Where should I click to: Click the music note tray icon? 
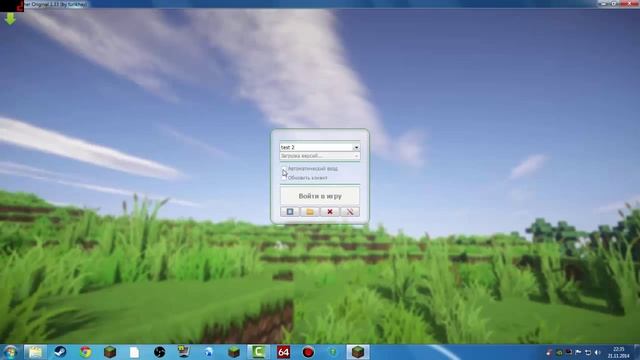click(x=549, y=352)
